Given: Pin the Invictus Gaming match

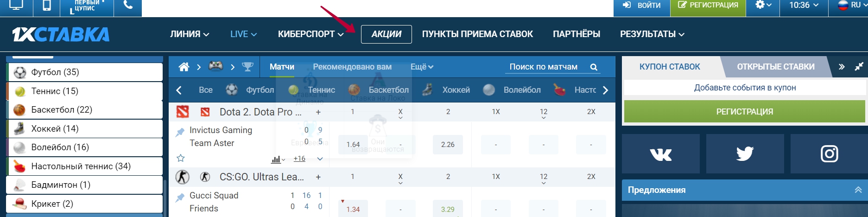Looking at the screenshot, I should (180, 132).
